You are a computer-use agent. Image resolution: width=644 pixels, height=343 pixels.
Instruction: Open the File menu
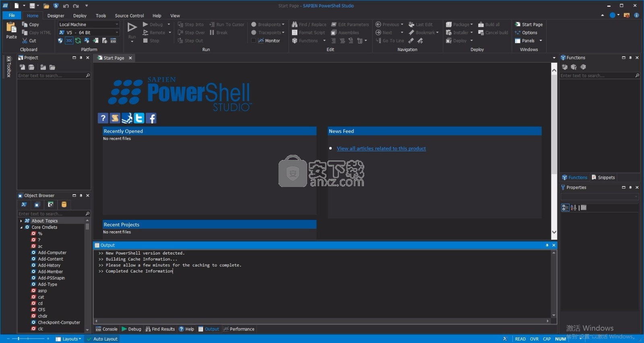tap(12, 15)
